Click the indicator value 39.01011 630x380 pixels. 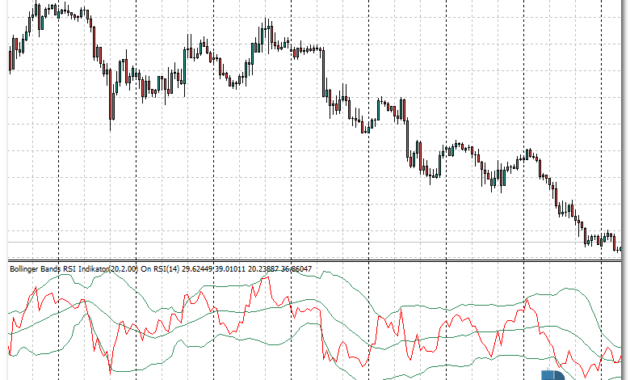[230, 269]
